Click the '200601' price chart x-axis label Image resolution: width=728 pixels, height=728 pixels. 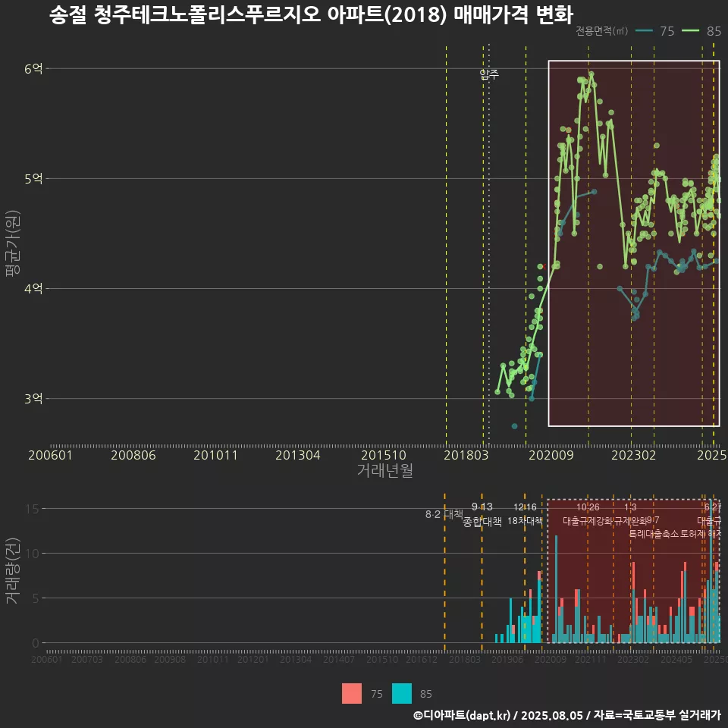pyautogui.click(x=50, y=455)
